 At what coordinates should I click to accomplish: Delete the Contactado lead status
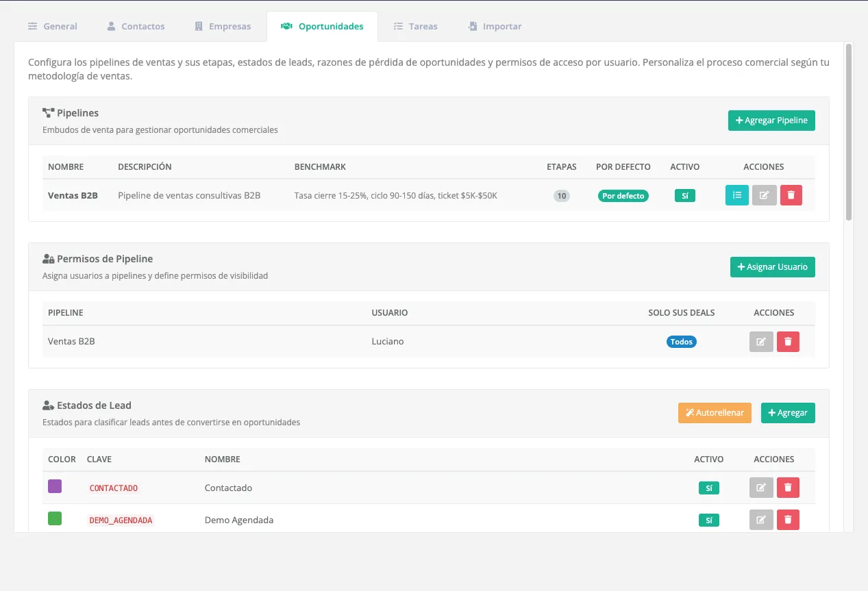tap(788, 488)
